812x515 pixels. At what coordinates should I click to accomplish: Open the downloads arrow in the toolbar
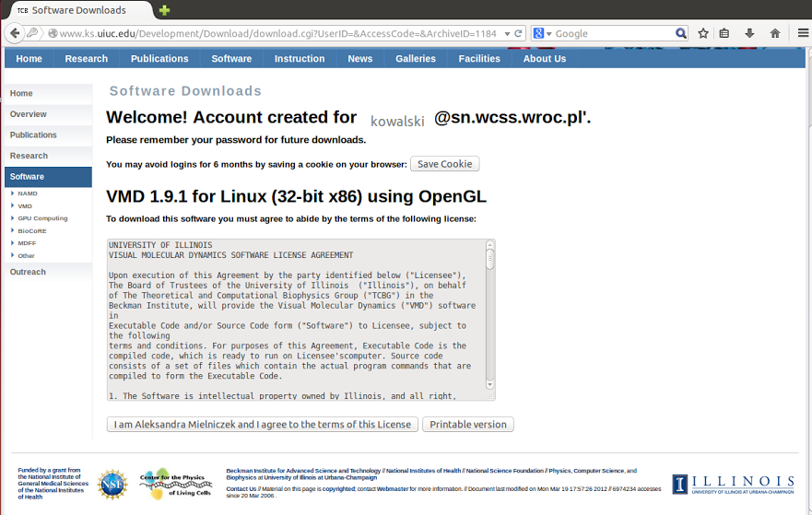coord(750,33)
